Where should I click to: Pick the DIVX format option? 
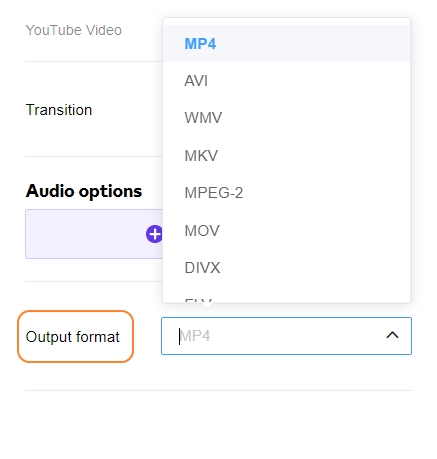[287, 268]
